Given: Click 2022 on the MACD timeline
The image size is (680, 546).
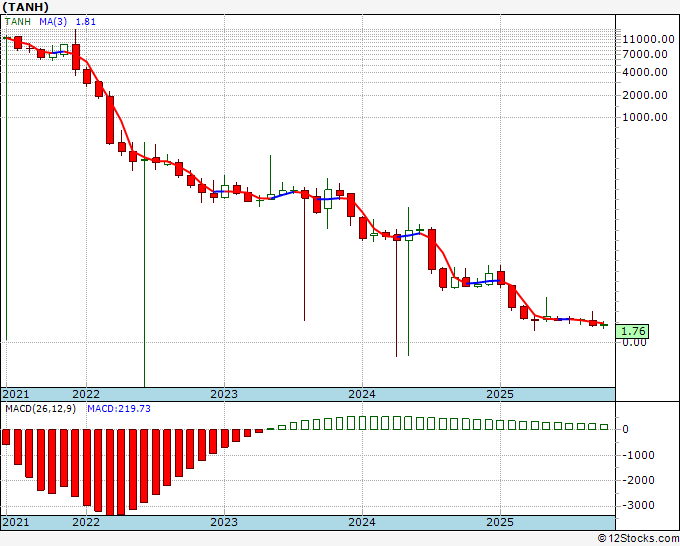Looking at the screenshot, I should (86, 522).
